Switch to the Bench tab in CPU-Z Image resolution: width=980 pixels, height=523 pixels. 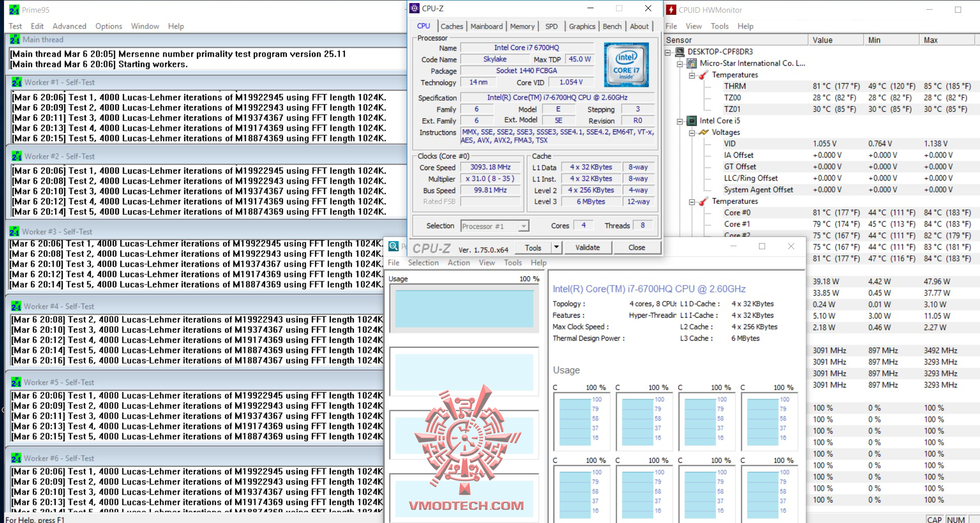(611, 26)
